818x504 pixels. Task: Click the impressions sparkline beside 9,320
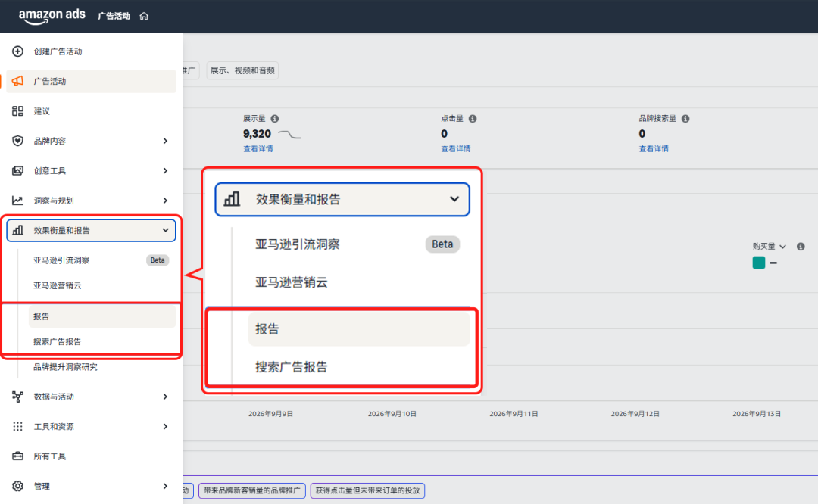(289, 135)
